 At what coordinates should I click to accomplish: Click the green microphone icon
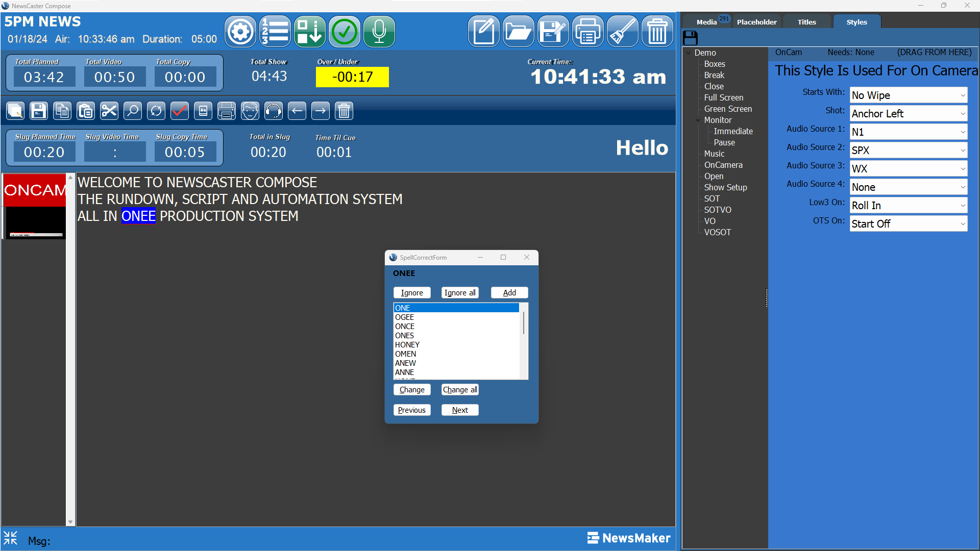tap(379, 32)
